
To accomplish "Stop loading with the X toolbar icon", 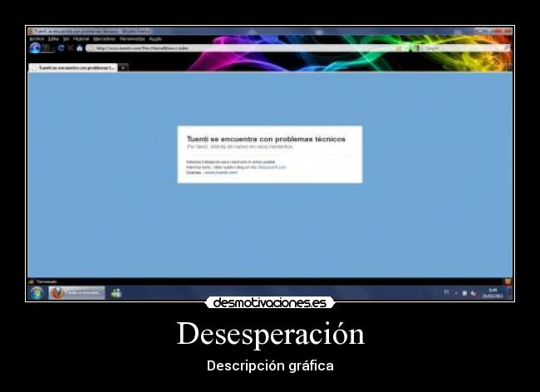I will coord(71,48).
